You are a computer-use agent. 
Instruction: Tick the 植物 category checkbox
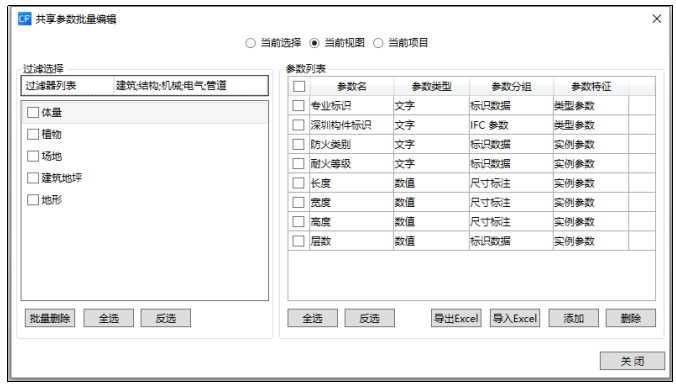(33, 134)
